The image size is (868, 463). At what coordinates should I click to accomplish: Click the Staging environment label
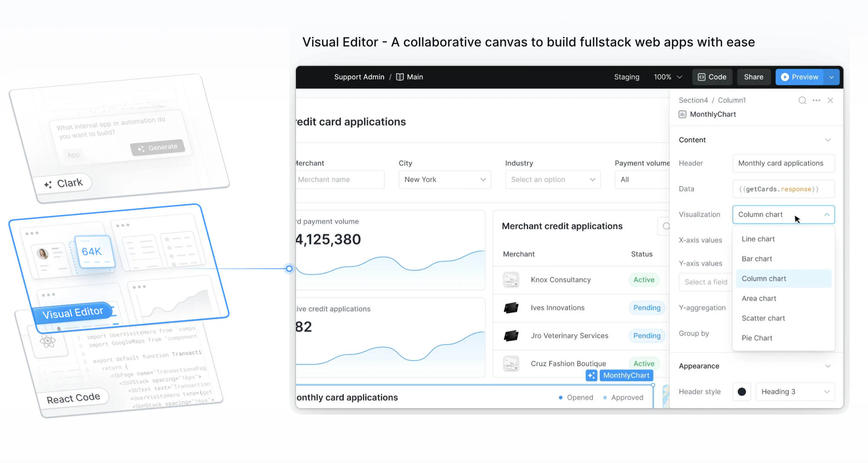point(627,77)
